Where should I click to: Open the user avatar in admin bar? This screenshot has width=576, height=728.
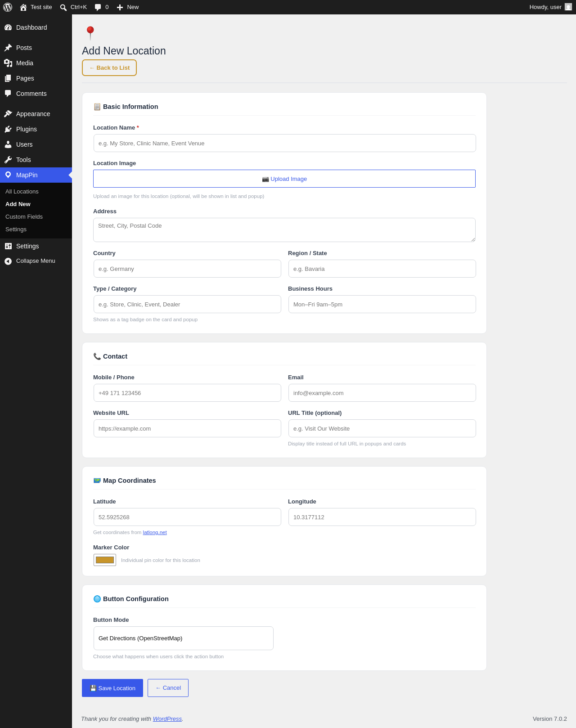[568, 7]
